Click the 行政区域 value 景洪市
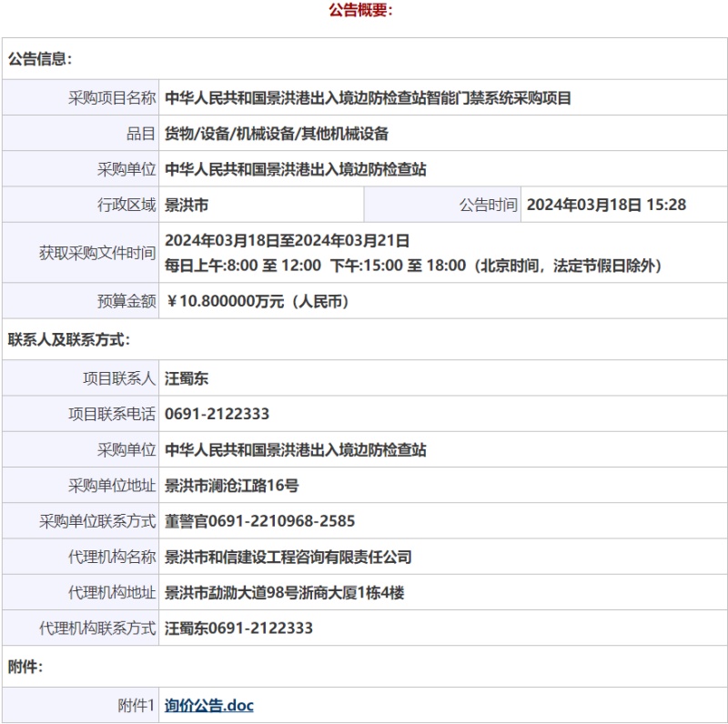 pyautogui.click(x=187, y=205)
